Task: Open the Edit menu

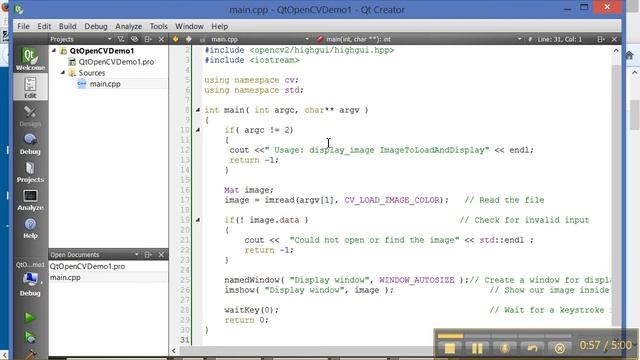Action: pos(44,26)
